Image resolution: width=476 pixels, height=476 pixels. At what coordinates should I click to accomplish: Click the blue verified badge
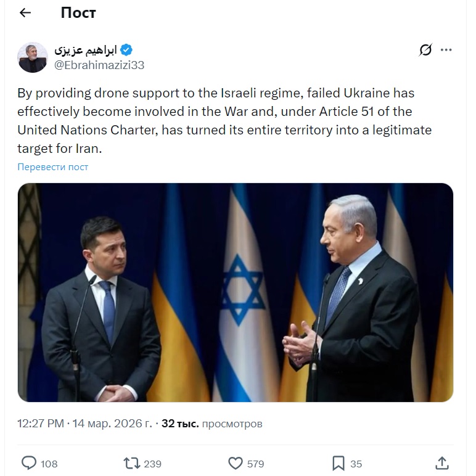point(127,50)
